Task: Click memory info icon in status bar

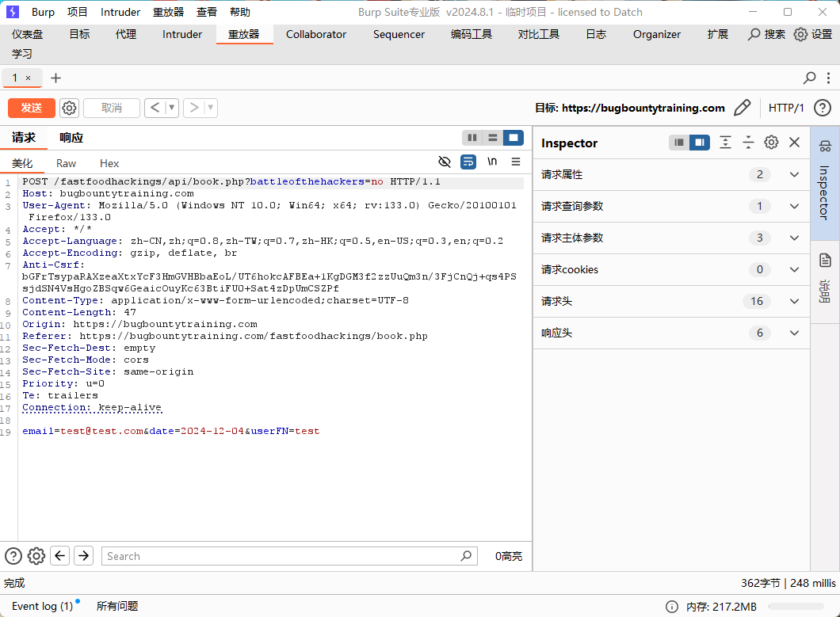Action: (671, 606)
